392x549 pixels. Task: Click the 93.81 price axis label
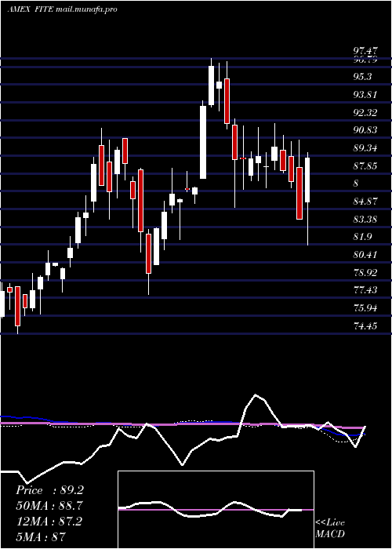tap(365, 95)
